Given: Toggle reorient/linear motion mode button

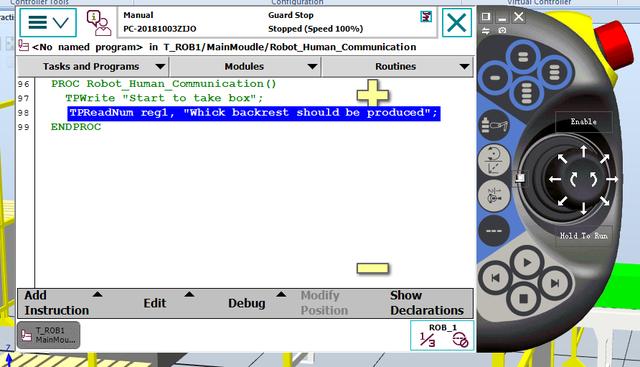Looking at the screenshot, I should 494,160.
